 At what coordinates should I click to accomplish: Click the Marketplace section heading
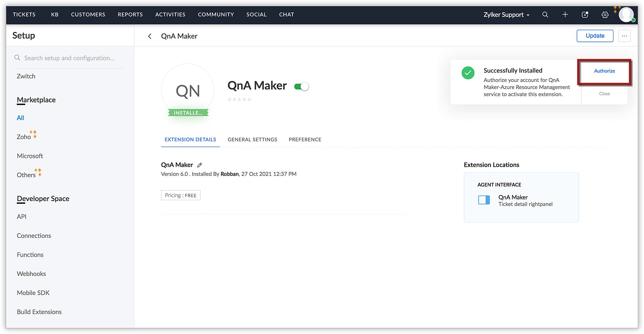[x=36, y=100]
